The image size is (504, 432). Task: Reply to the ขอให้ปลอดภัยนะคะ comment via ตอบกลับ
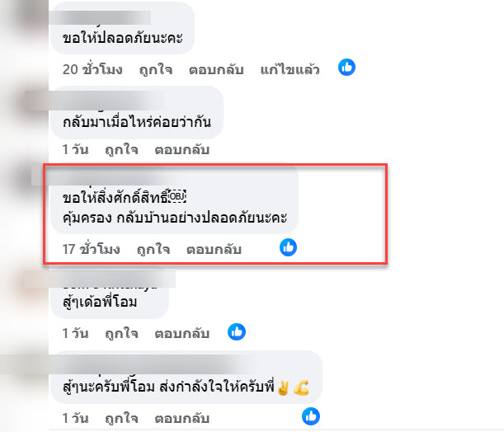[216, 69]
